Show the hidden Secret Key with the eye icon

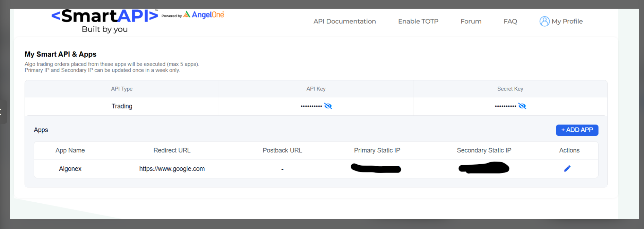pos(522,106)
